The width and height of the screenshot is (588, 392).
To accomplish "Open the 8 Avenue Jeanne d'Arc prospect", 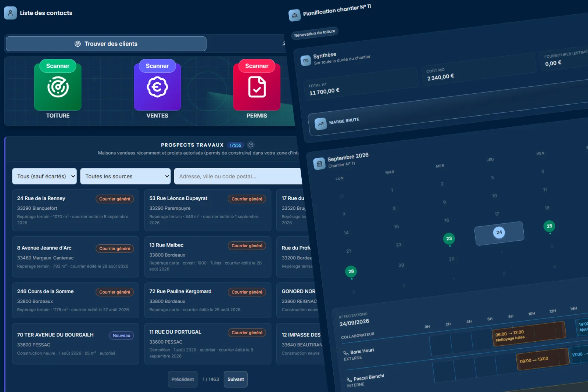I will (x=76, y=257).
